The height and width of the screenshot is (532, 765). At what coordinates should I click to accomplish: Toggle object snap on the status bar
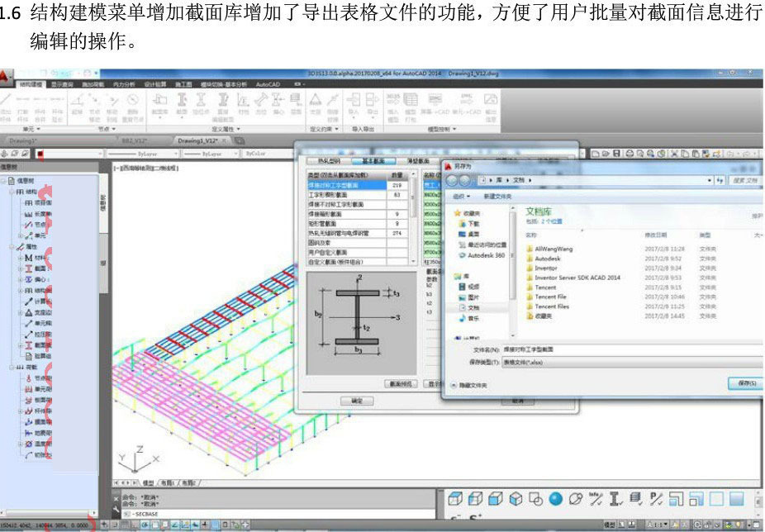(157, 526)
